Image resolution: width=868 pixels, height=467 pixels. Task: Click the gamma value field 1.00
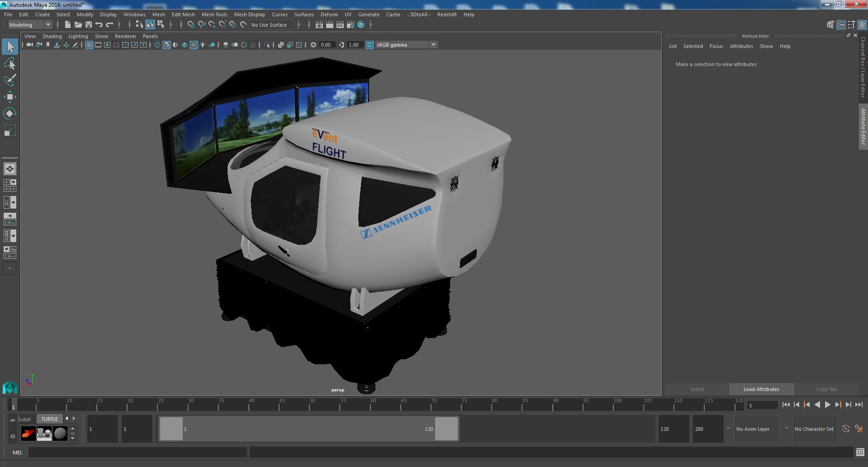(x=354, y=45)
